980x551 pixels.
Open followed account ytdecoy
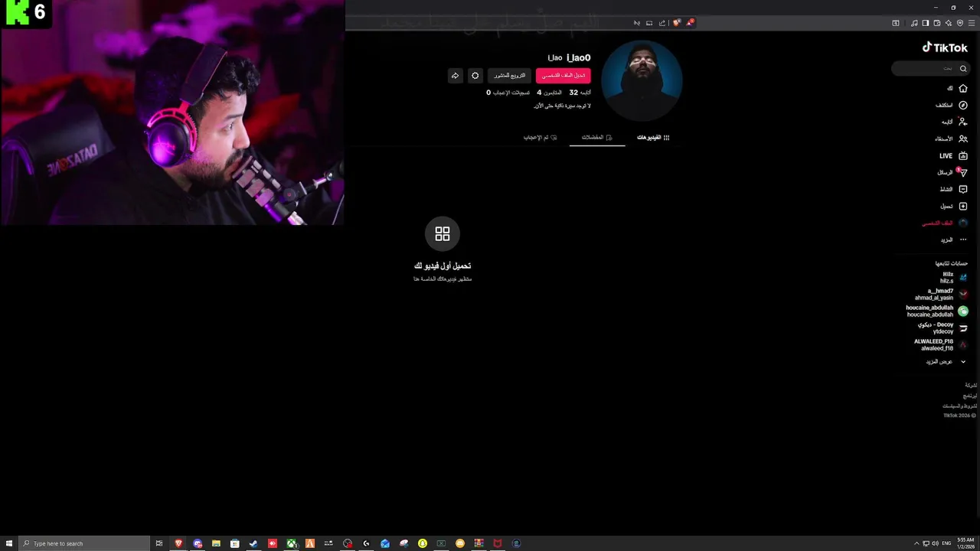coord(943,328)
